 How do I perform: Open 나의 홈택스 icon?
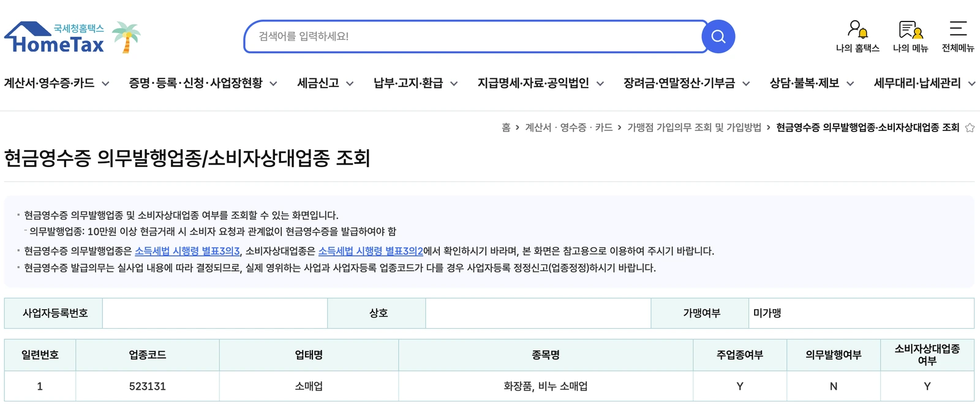(858, 37)
